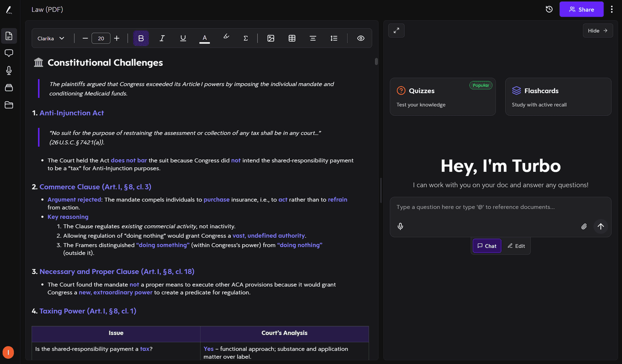
Task: Open the folder icon in left sidebar
Action: 9,105
